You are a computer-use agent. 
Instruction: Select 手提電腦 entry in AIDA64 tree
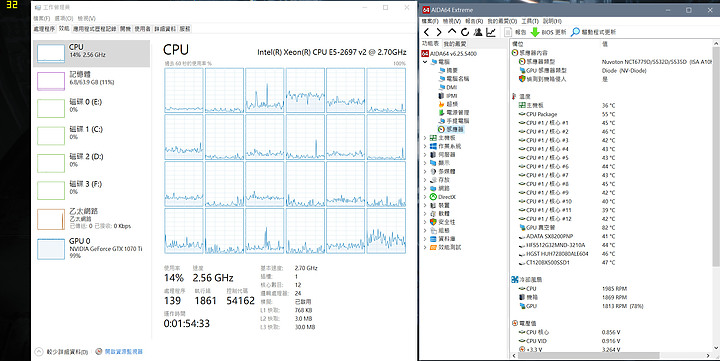point(454,121)
